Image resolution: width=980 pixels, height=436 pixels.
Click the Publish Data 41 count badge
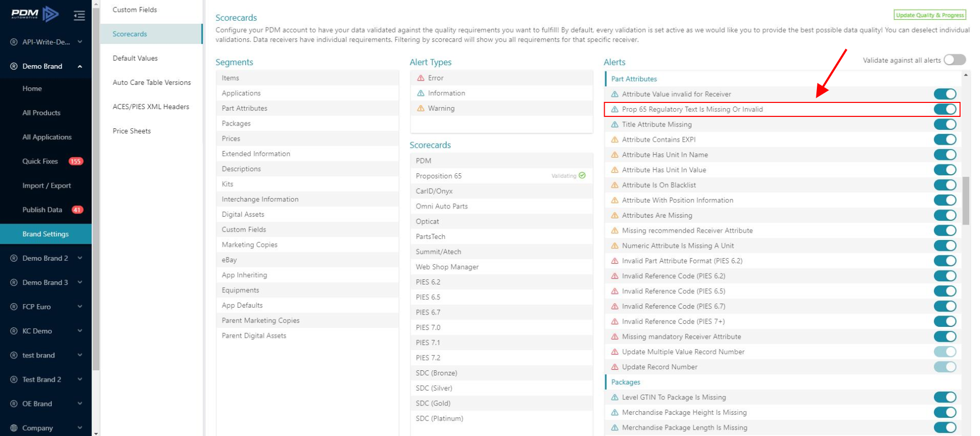(77, 210)
